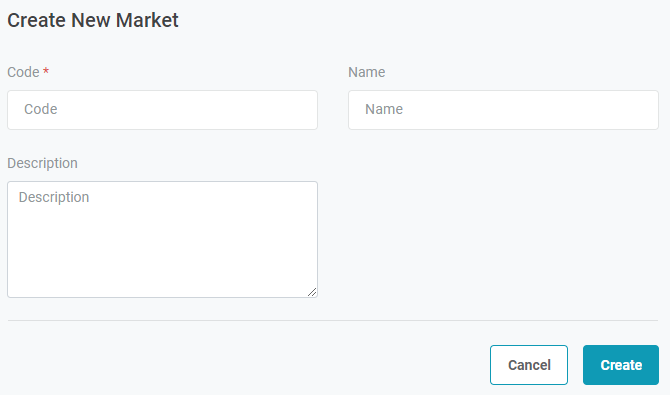Screen dimensions: 670x395
Task: Click the divider line above the buttons
Action: (333, 320)
